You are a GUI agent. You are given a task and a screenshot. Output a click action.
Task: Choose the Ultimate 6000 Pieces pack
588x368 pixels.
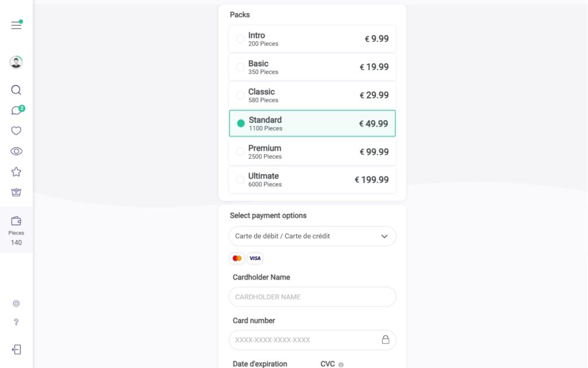[x=312, y=180]
